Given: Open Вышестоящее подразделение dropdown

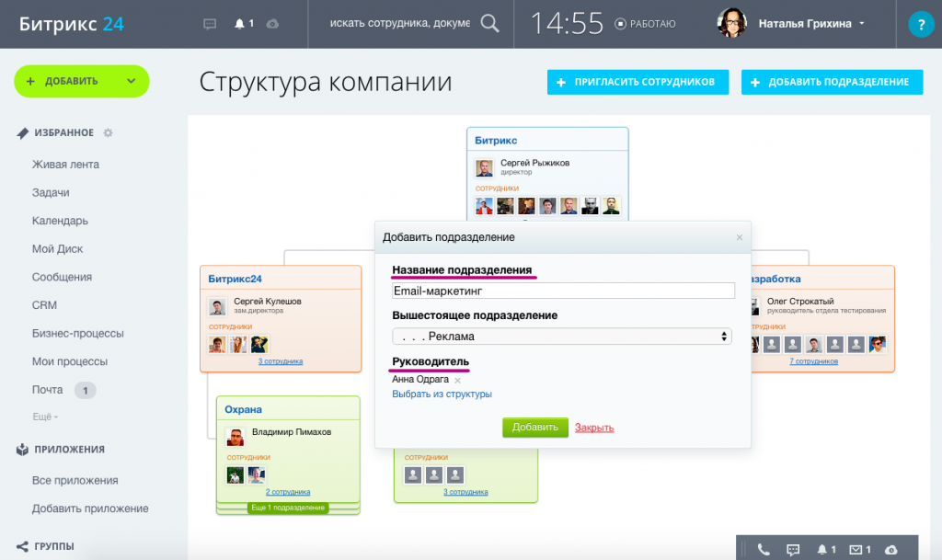Looking at the screenshot, I should click(562, 337).
